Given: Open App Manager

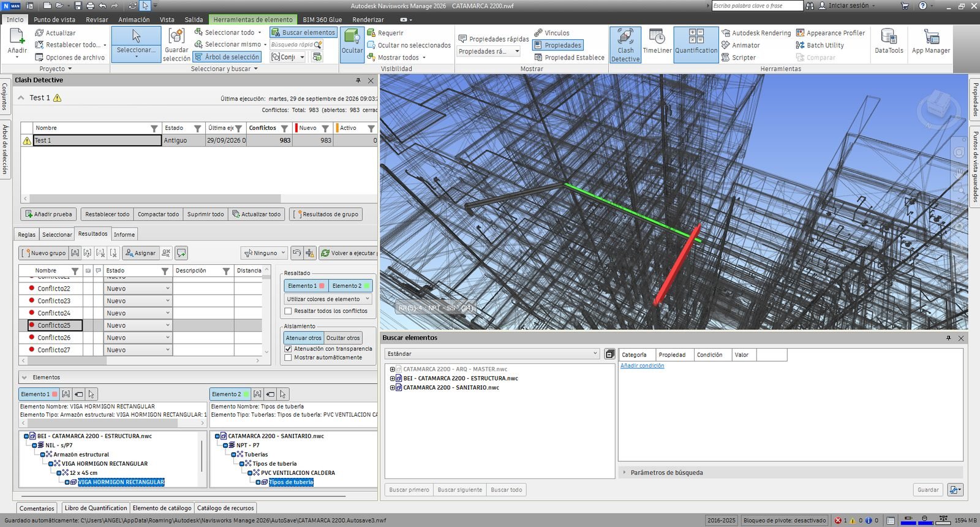Looking at the screenshot, I should coord(931,42).
